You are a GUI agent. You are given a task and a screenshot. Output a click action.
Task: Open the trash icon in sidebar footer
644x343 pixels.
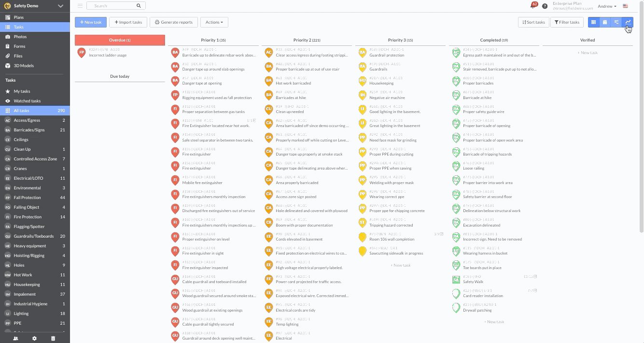(x=53, y=339)
